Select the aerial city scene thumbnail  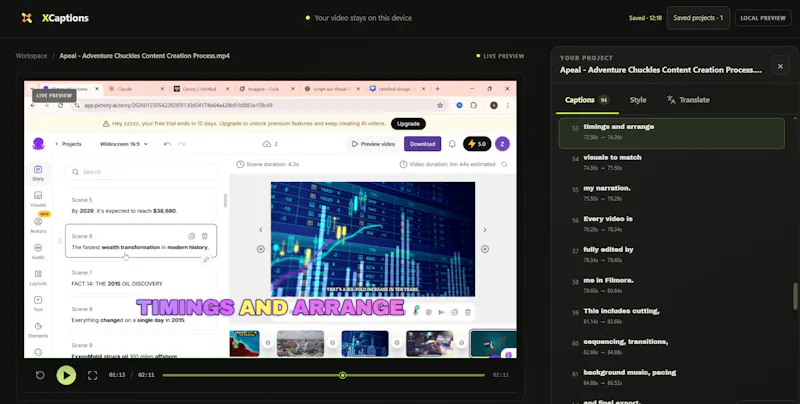pyautogui.click(x=300, y=343)
